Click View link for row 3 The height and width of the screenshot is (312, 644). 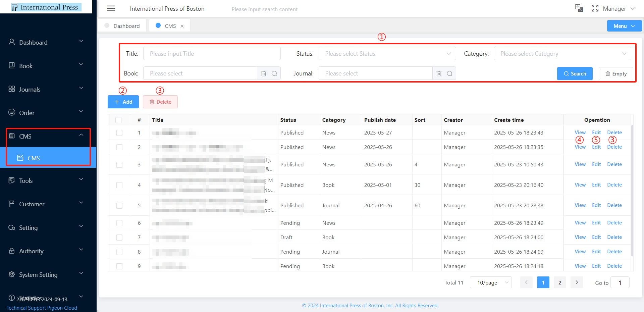coord(580,164)
